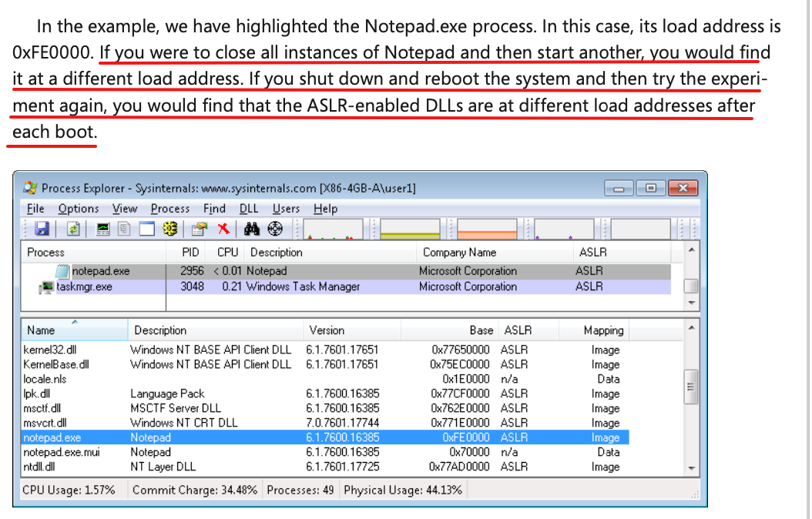The image size is (812, 519).
Task: Select ntdll.dll row
Action: [325, 467]
